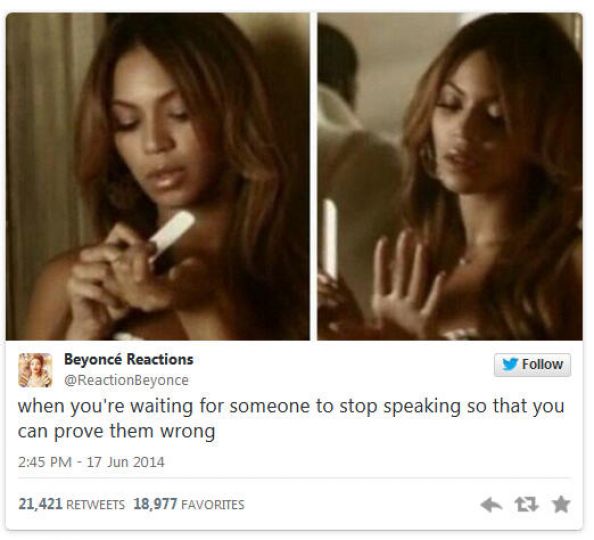Open the Beyoncé Reactions profile avatar
Viewport: 594px width, 540px height.
pos(35,370)
